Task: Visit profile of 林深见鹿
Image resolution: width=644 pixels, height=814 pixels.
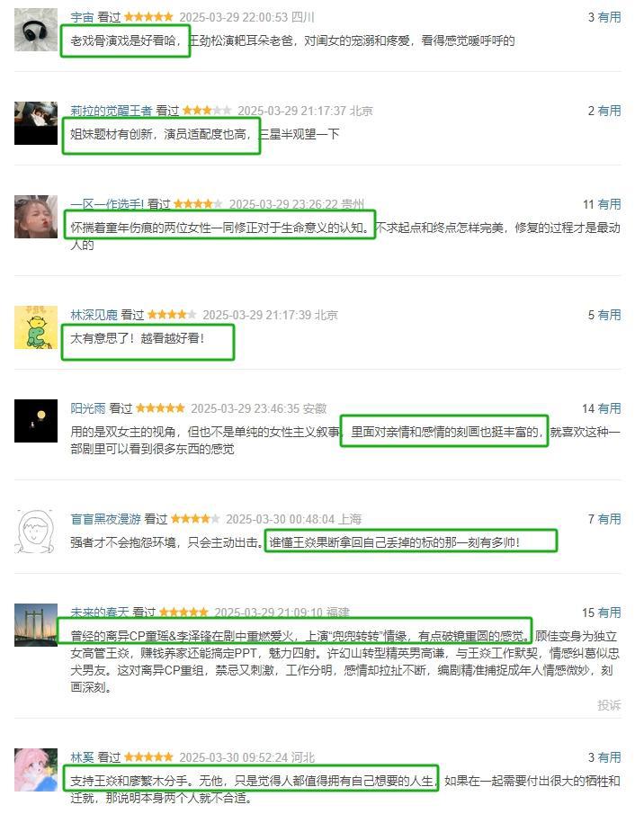Action: pos(94,315)
